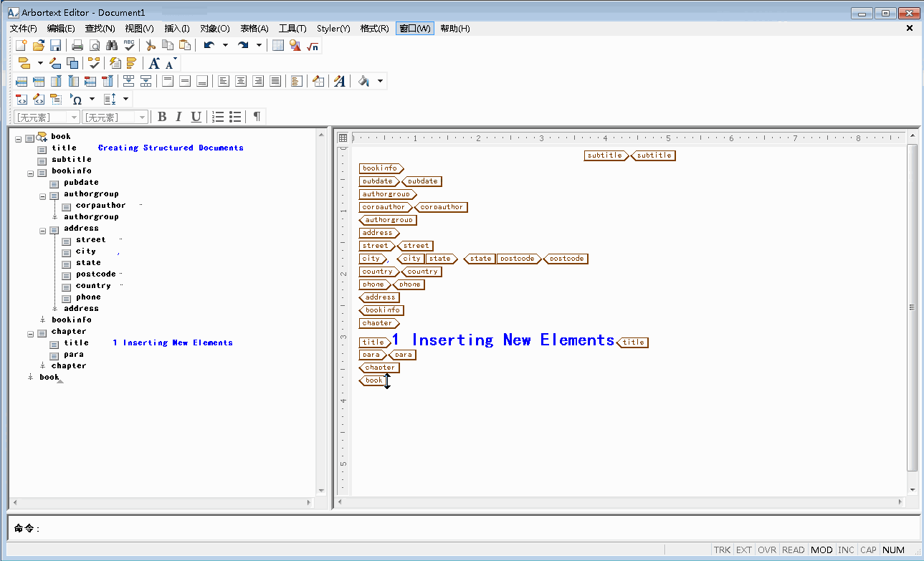
Task: Open the Styler(Y) menu
Action: (333, 29)
